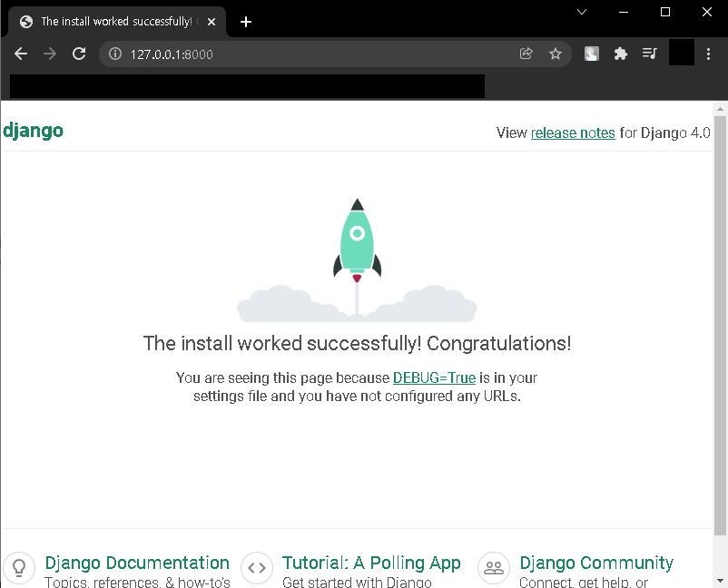Open Tutorial: A Polling App link
This screenshot has width=728, height=588.
[371, 563]
